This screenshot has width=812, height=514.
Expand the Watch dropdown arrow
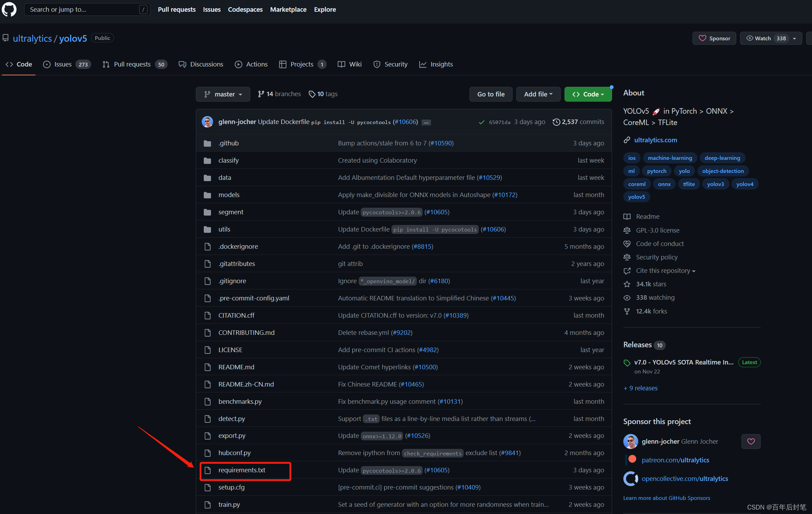click(794, 39)
